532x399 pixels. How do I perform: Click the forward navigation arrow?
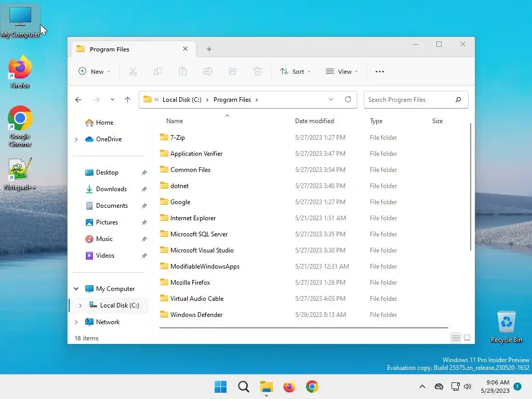point(97,100)
